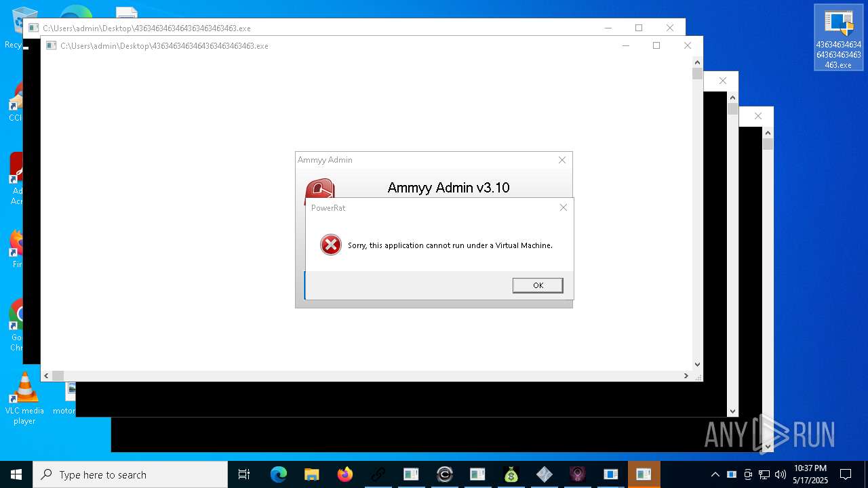Click the purple dark app icon in taskbar
Screen dimensions: 868x488
(x=578, y=474)
